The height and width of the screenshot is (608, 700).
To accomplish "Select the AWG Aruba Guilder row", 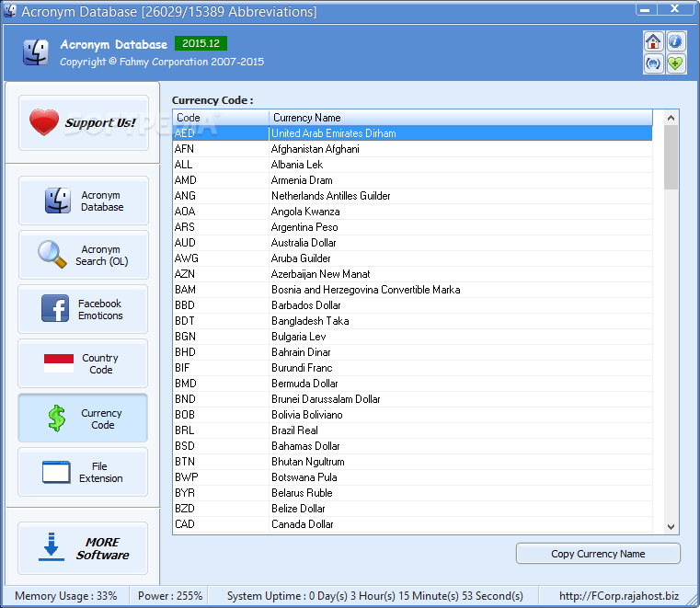I will click(412, 258).
